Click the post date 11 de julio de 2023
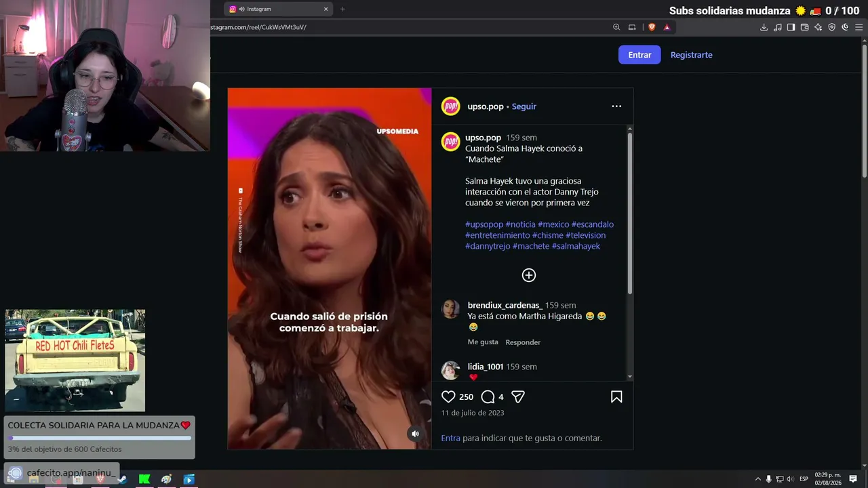 (473, 413)
